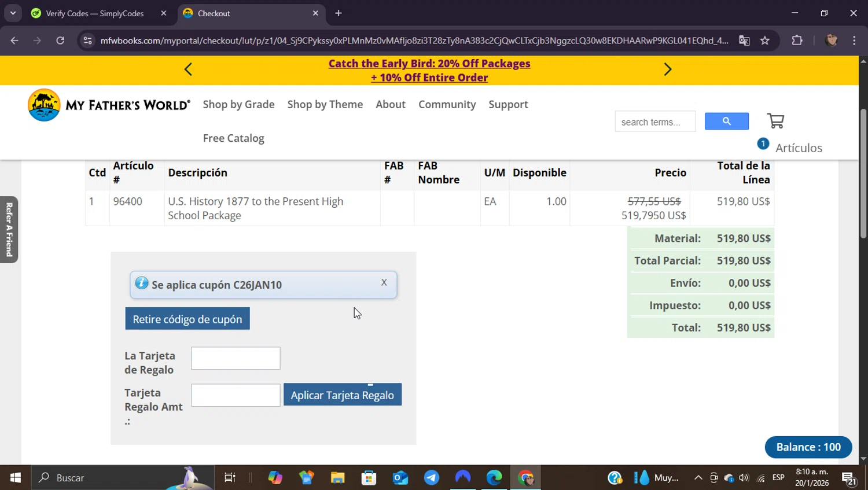Expand the tab search dropdown arrow
The height and width of the screenshot is (490, 868).
13,13
